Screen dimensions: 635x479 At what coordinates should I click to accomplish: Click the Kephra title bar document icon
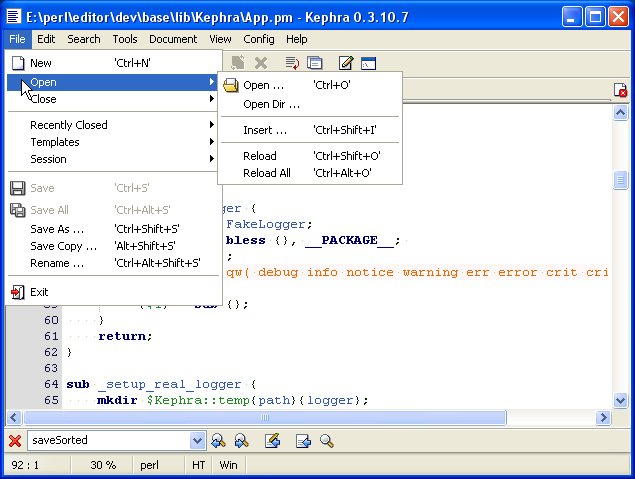point(13,17)
